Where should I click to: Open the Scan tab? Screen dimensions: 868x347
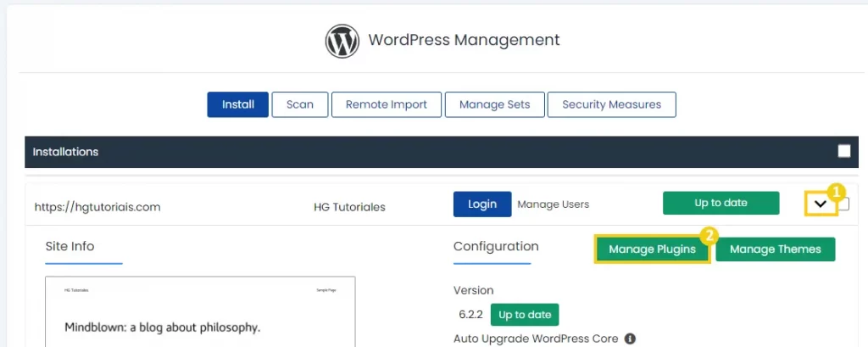[300, 104]
